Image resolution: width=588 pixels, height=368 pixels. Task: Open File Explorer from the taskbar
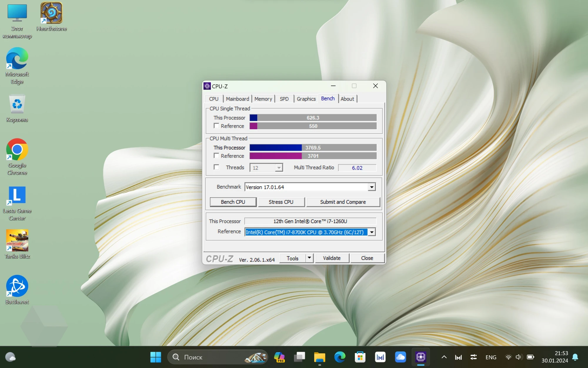click(319, 357)
